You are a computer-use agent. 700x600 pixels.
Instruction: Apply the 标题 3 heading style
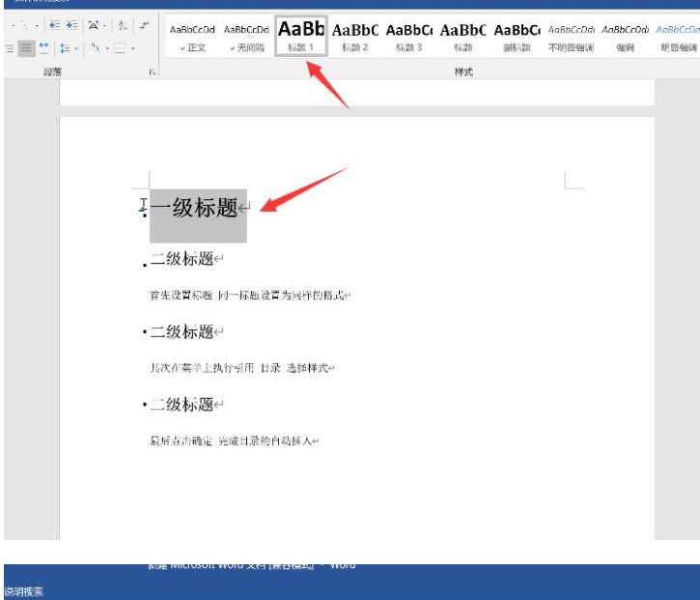[x=409, y=37]
